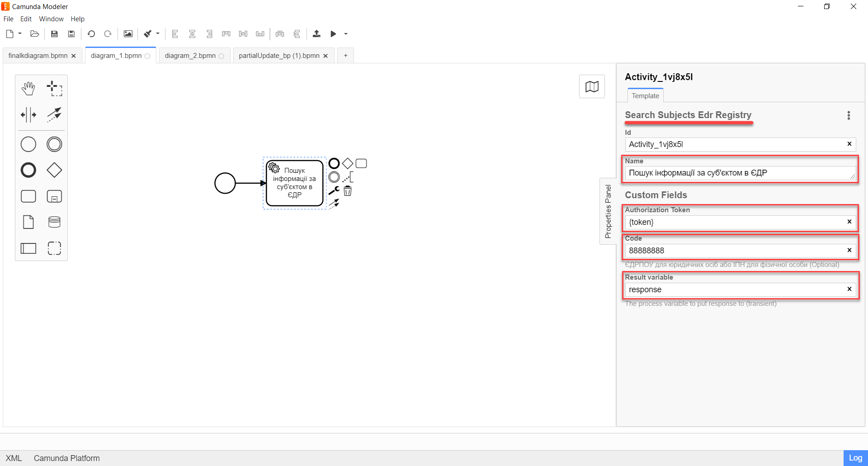Open a file with the folder icon
868x466 pixels.
point(34,34)
